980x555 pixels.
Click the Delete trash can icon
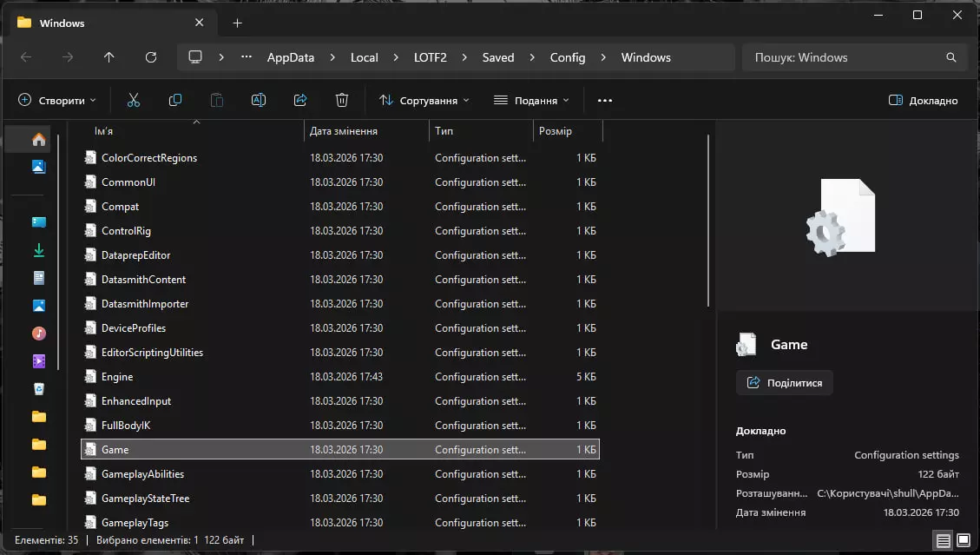click(x=342, y=100)
